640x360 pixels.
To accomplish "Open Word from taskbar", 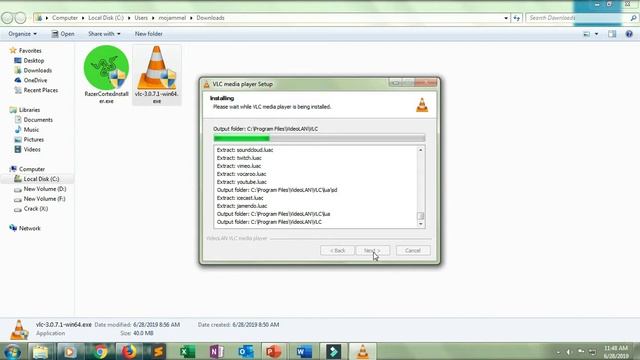I will tap(304, 351).
